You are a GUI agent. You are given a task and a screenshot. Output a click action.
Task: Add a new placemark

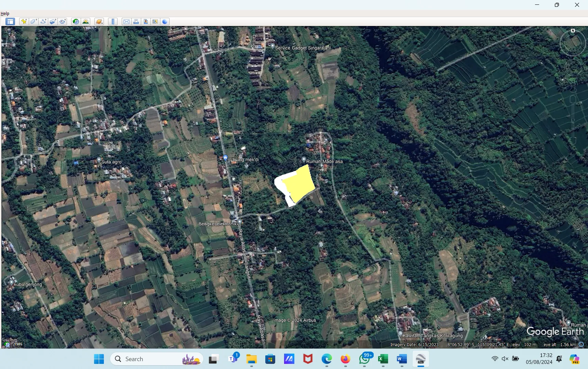pyautogui.click(x=24, y=22)
